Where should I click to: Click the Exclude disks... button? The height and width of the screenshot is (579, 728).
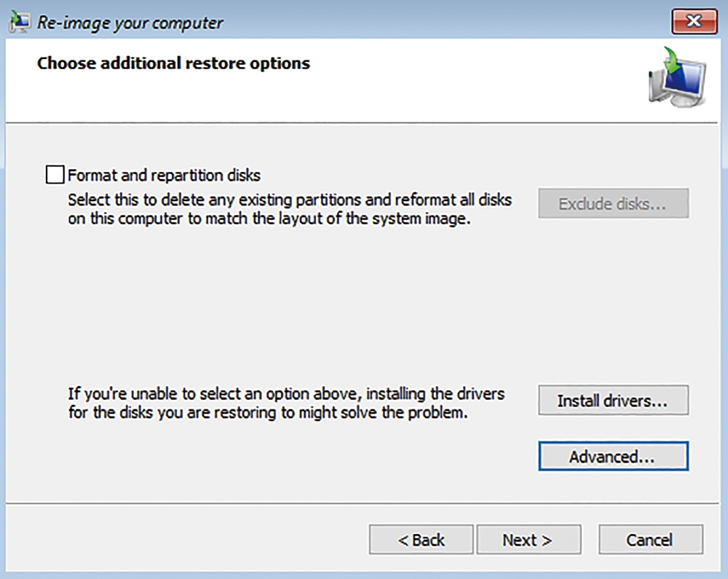tap(613, 204)
